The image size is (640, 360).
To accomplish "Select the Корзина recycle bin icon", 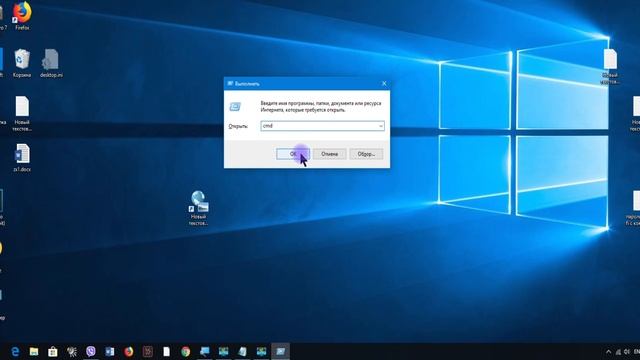I will pyautogui.click(x=22, y=63).
